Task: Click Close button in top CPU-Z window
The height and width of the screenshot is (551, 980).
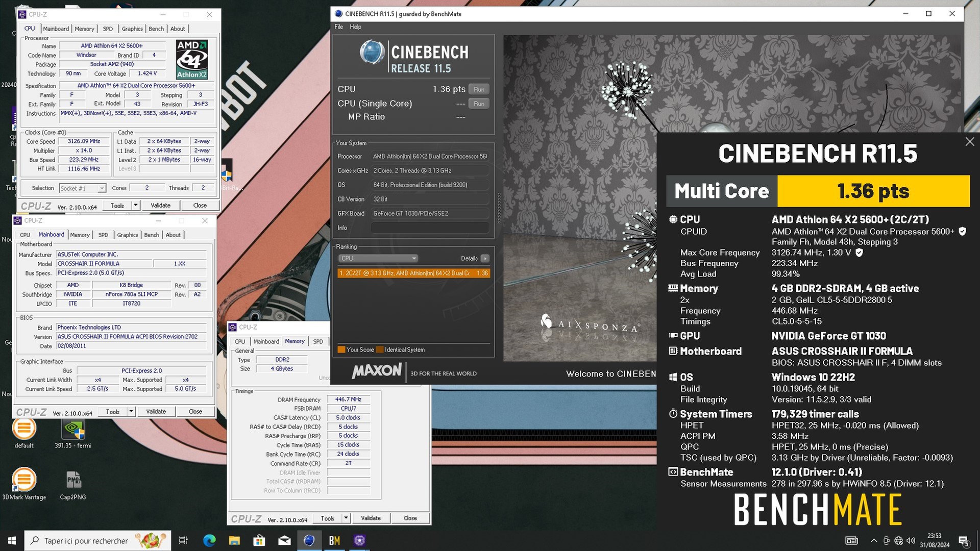Action: (x=200, y=206)
